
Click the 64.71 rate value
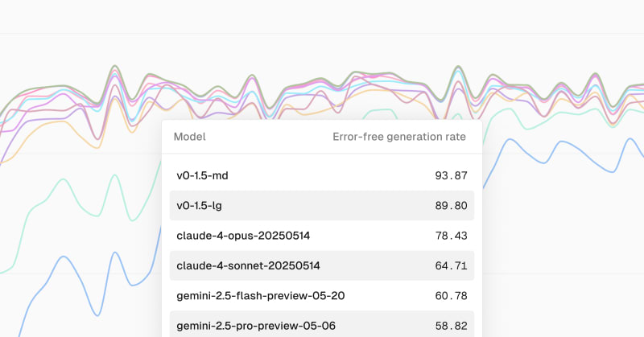[x=449, y=265]
